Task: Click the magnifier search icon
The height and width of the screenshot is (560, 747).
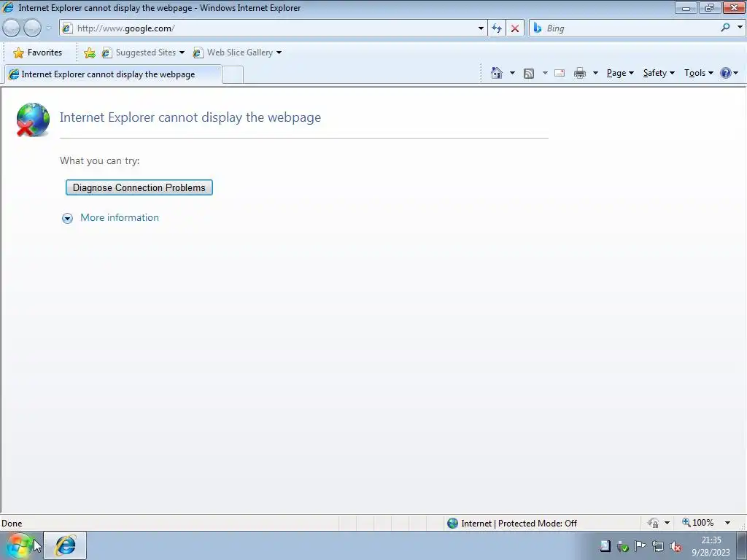Action: (725, 28)
